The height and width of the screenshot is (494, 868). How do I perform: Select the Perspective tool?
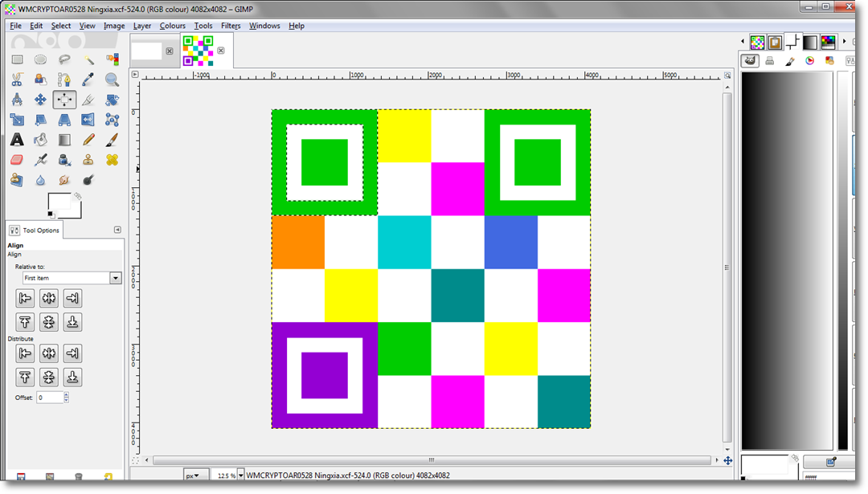pos(64,120)
